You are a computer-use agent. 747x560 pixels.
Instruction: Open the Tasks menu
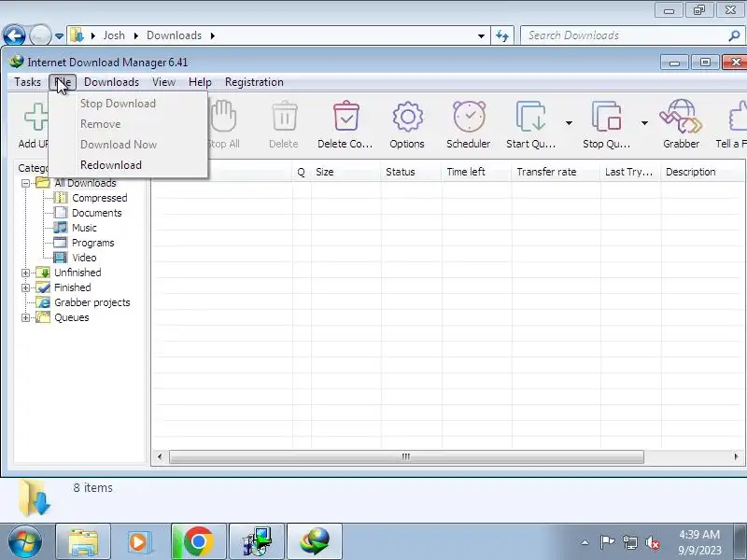[28, 82]
